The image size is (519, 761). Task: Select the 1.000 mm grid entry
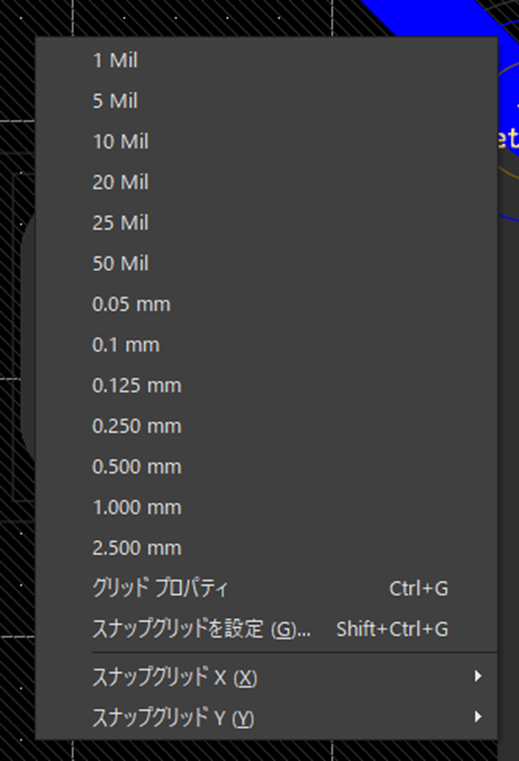click(266, 508)
